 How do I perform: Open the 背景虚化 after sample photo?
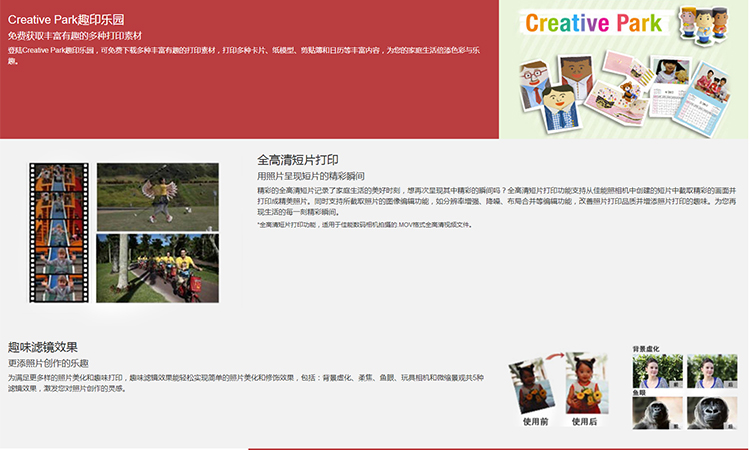click(x=712, y=371)
